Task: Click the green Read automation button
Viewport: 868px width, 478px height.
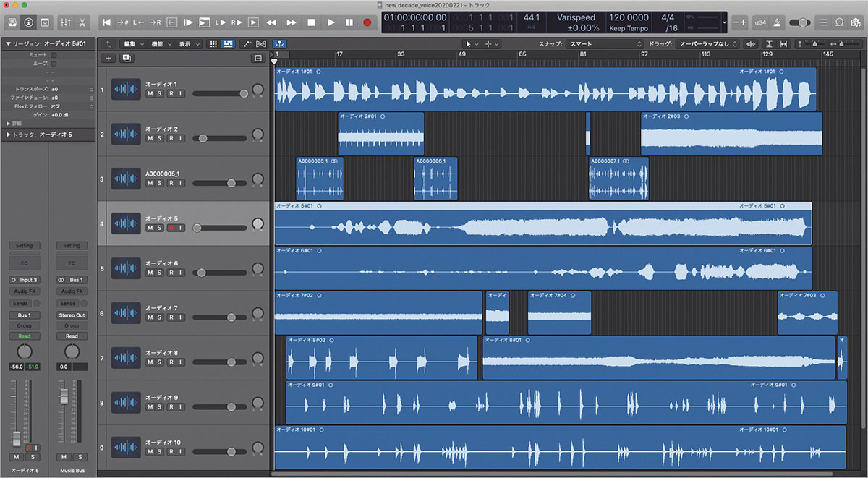Action: (24, 336)
